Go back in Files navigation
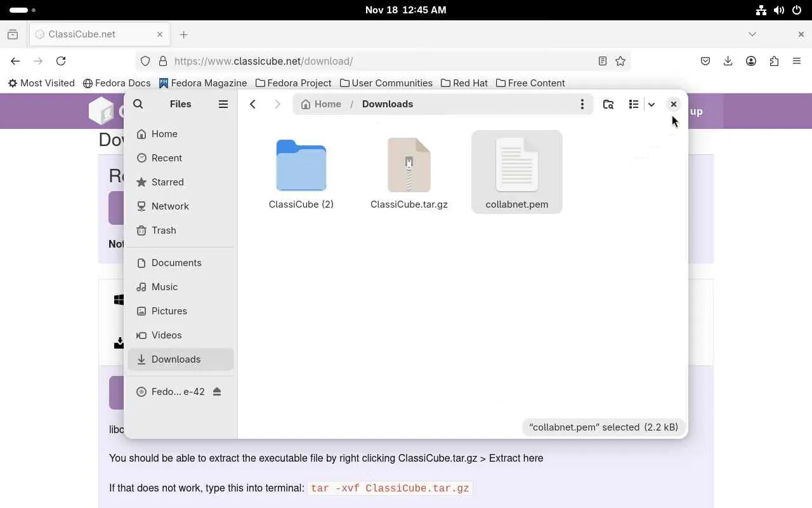Image resolution: width=812 pixels, height=508 pixels. point(252,104)
